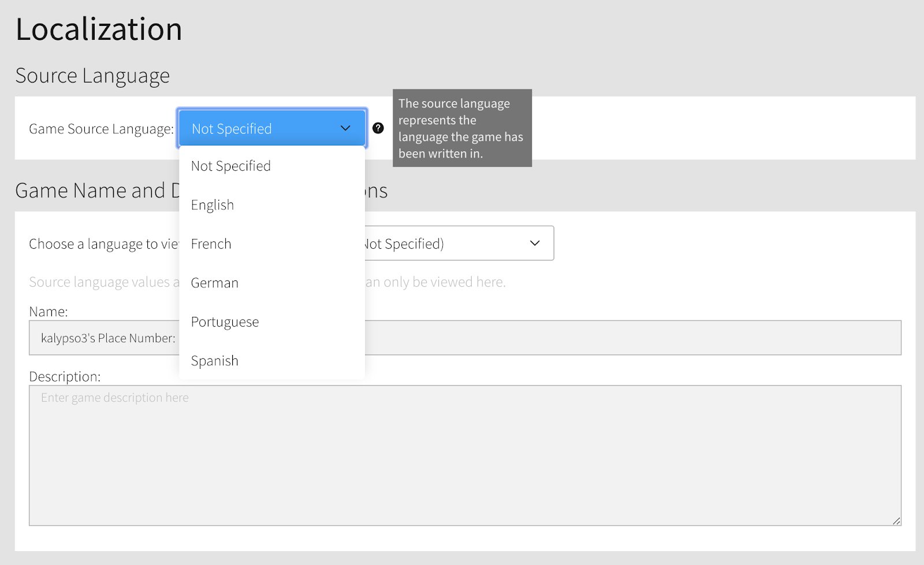Click inside the Description text area
Viewport: 924px width, 565px height.
(465, 455)
